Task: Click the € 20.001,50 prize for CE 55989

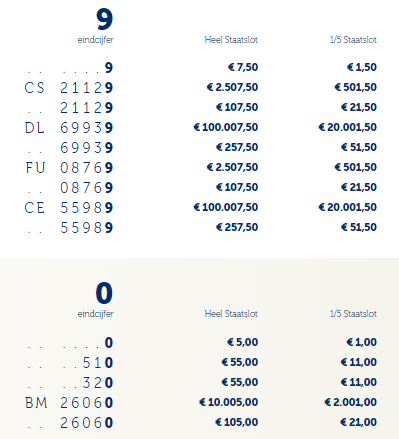Action: click(348, 207)
